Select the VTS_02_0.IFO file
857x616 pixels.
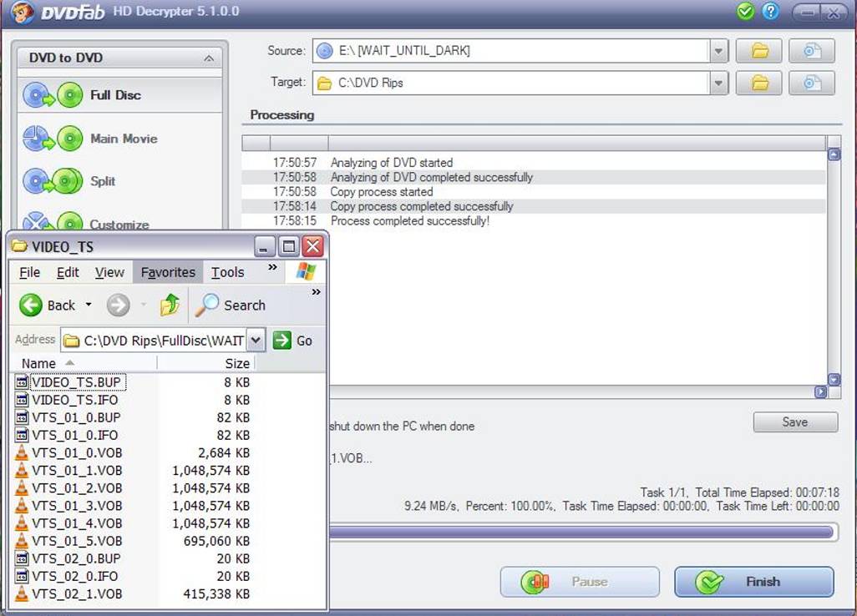click(75, 576)
